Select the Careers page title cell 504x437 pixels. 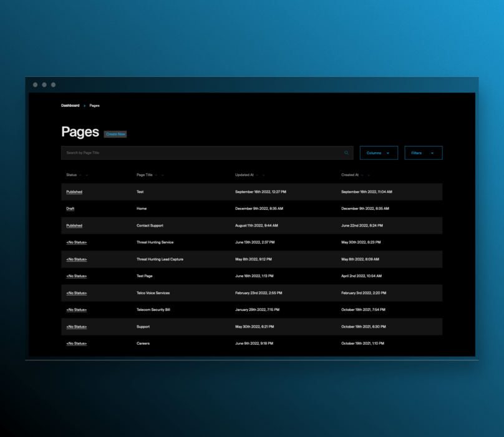point(143,344)
